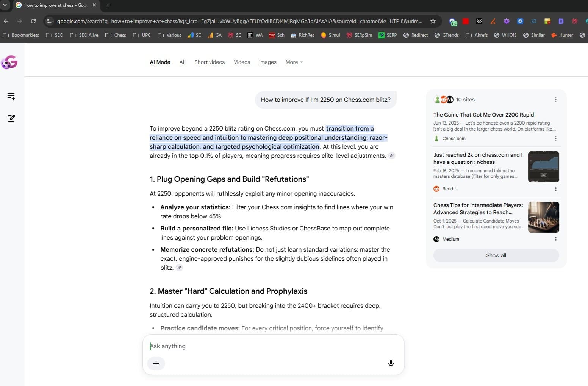The width and height of the screenshot is (588, 386).
Task: Go back to the previous page
Action: click(x=6, y=21)
